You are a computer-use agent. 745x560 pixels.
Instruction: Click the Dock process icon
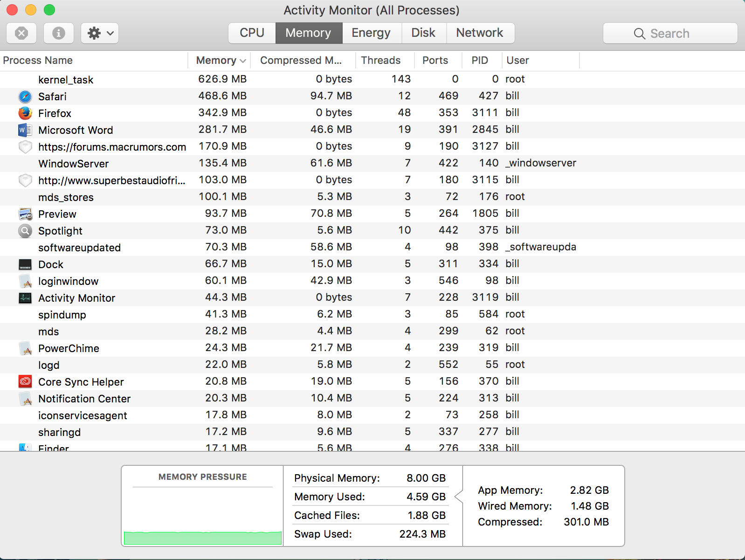pos(25,264)
